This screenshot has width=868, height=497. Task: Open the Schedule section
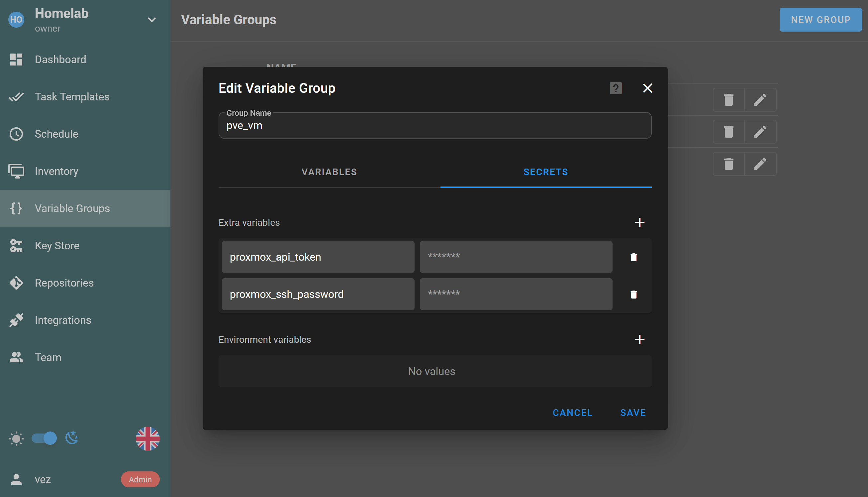[x=16, y=134]
